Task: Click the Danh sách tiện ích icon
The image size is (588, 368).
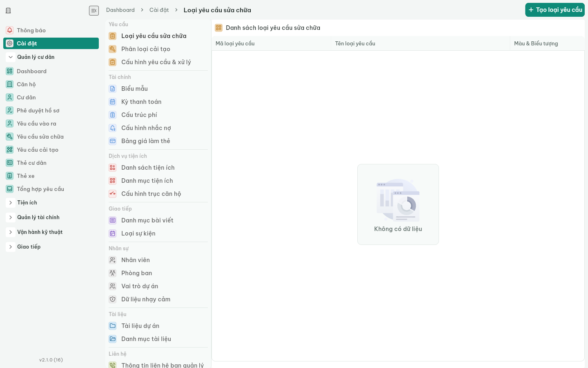Action: (113, 168)
